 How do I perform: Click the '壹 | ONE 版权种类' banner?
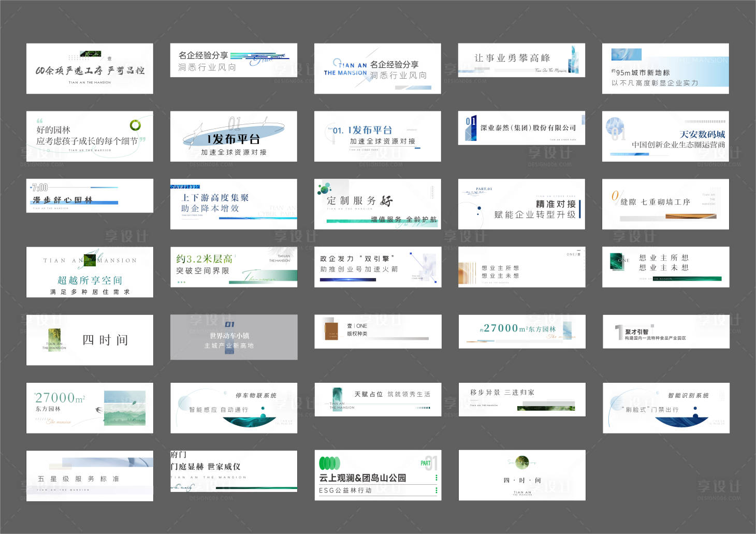pos(377,331)
